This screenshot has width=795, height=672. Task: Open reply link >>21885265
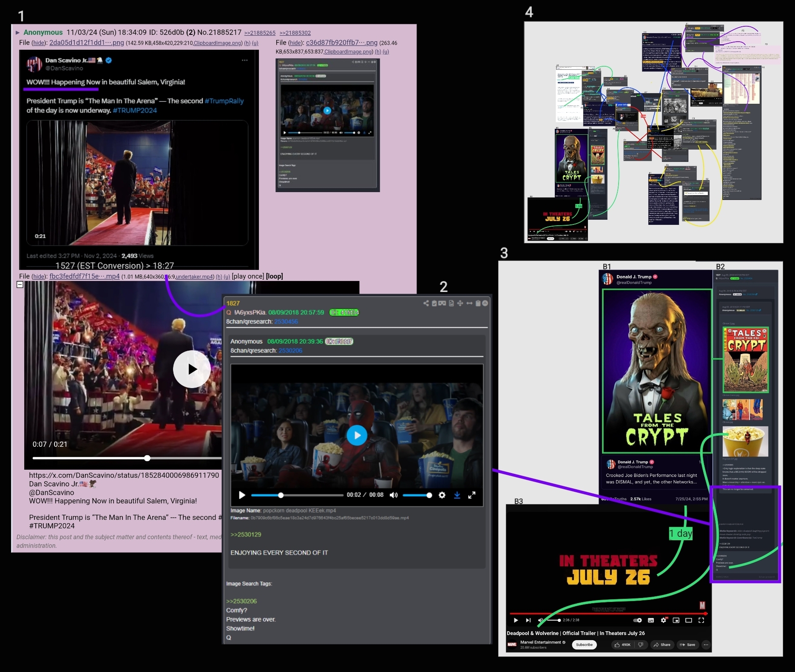[260, 33]
